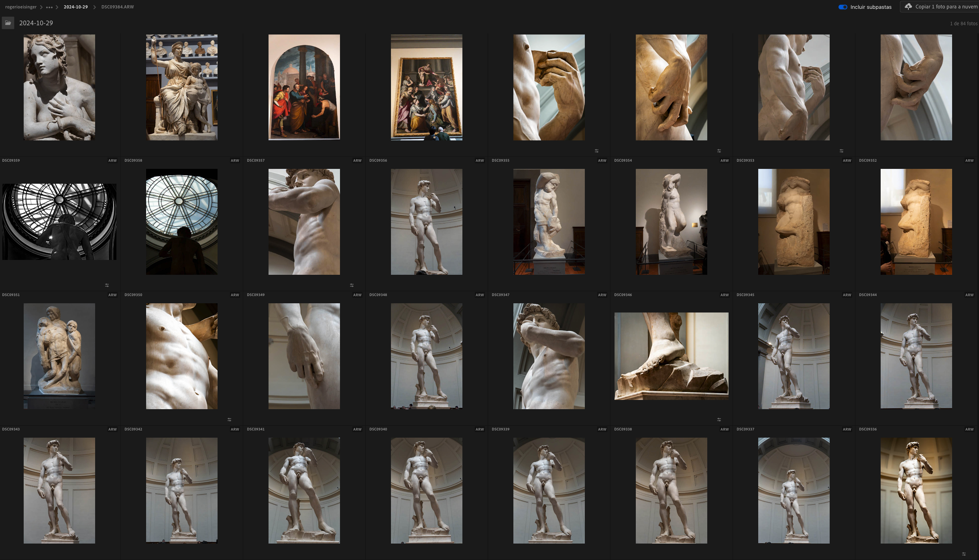Click the ARW badge for DSC09352

[969, 160]
